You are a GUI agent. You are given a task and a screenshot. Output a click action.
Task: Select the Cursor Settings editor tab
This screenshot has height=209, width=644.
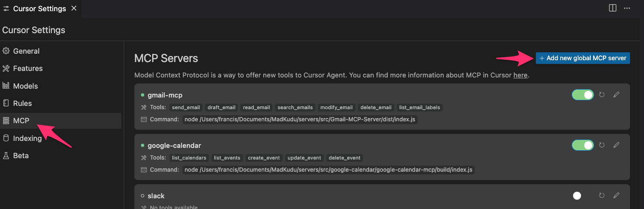tap(41, 9)
